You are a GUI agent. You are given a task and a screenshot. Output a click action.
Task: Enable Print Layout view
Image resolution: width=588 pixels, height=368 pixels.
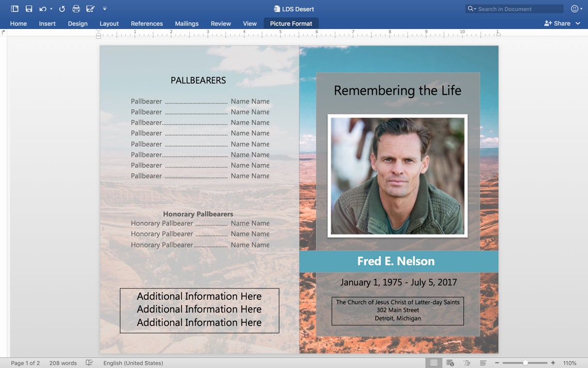434,362
